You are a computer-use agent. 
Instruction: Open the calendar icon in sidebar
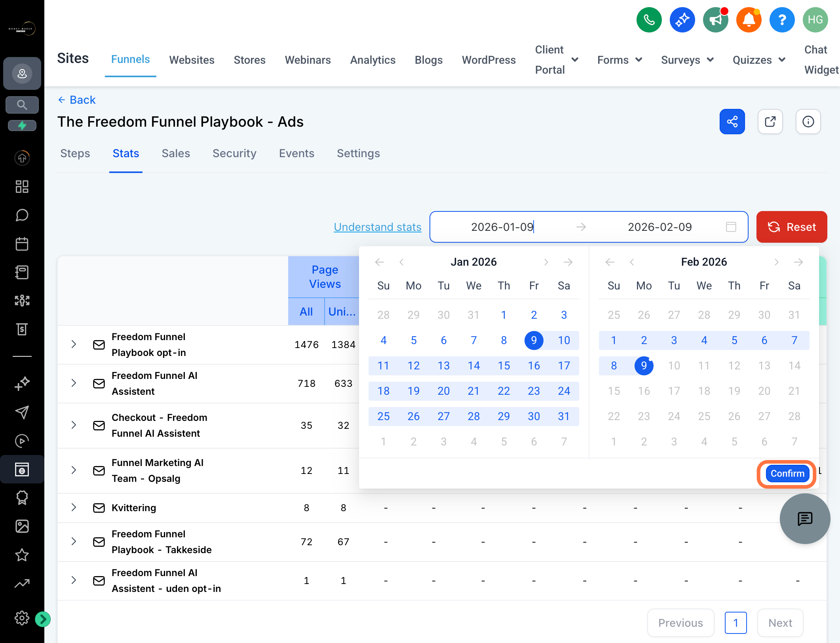click(x=22, y=244)
